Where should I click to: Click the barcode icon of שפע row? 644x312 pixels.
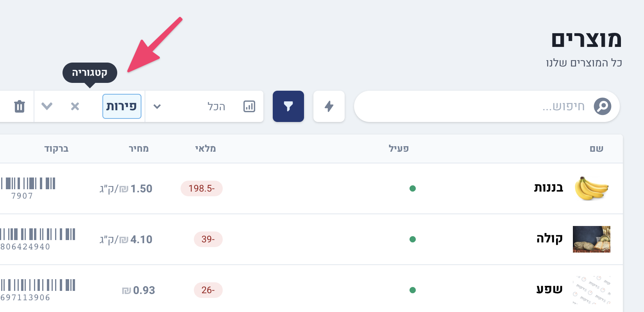click(x=38, y=285)
